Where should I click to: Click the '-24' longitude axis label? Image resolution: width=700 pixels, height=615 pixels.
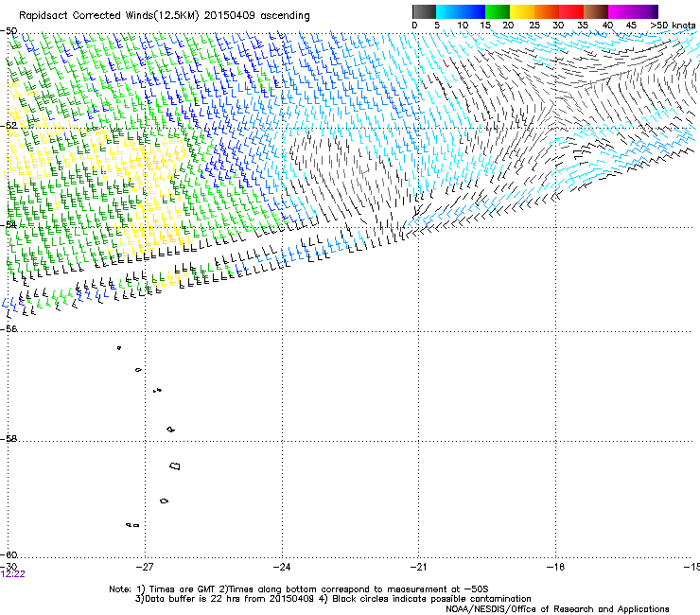282,567
